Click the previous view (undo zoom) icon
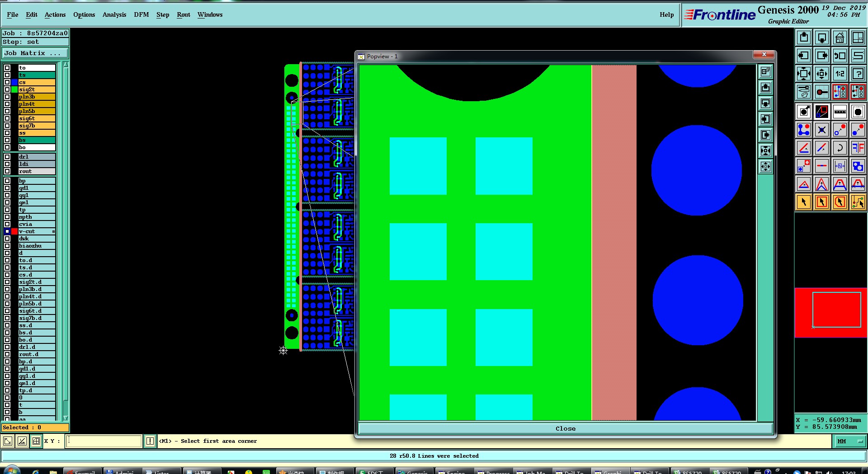 [x=840, y=56]
